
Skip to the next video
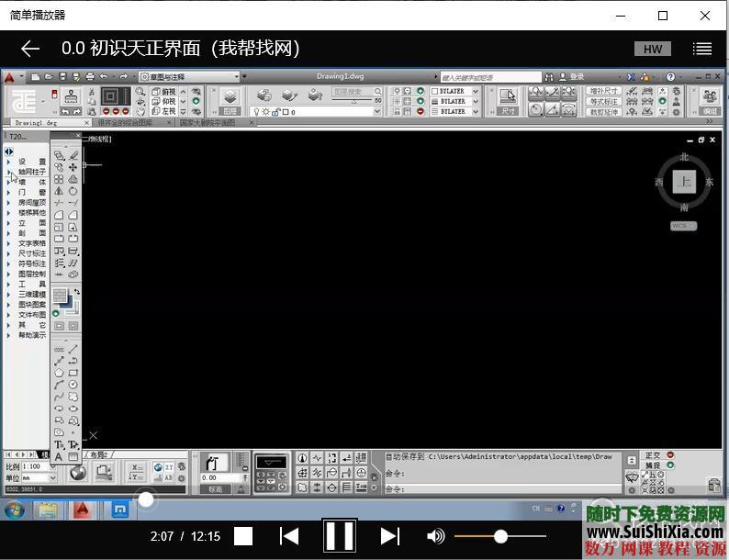[x=389, y=536]
